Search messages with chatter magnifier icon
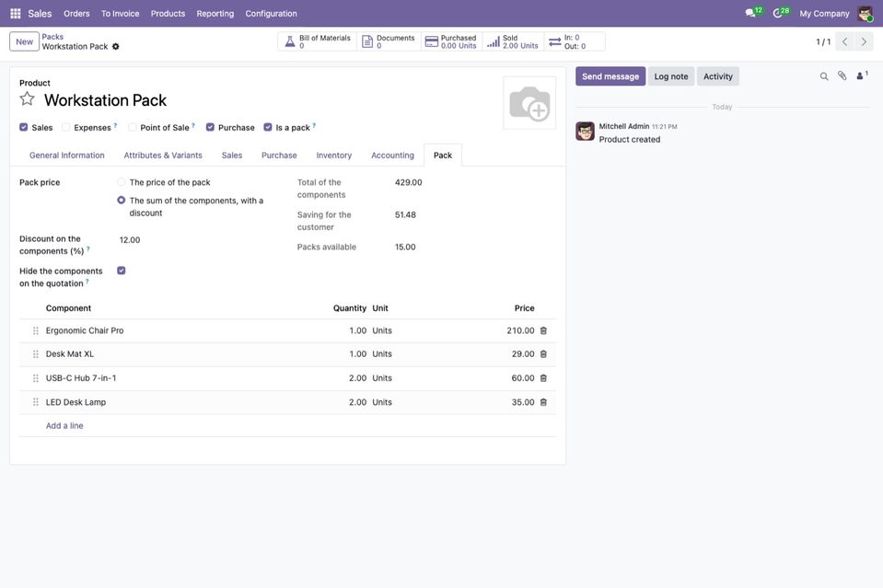The image size is (883, 588). [824, 76]
